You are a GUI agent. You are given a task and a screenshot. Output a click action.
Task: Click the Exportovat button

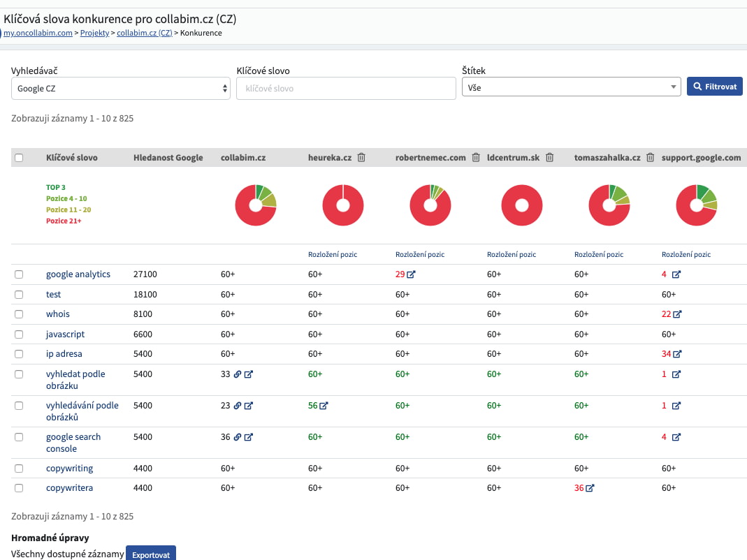click(150, 554)
